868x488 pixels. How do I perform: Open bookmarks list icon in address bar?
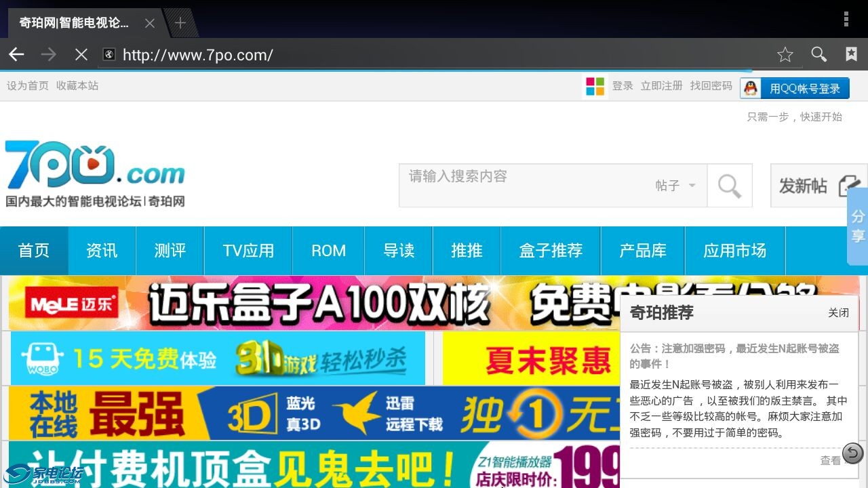coord(852,54)
